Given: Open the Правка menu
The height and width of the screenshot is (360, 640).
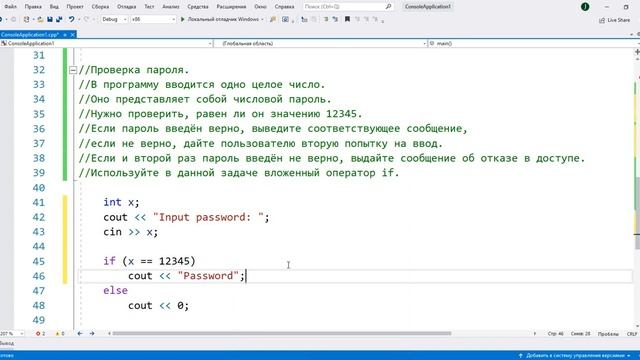Looking at the screenshot, I should coord(33,7).
